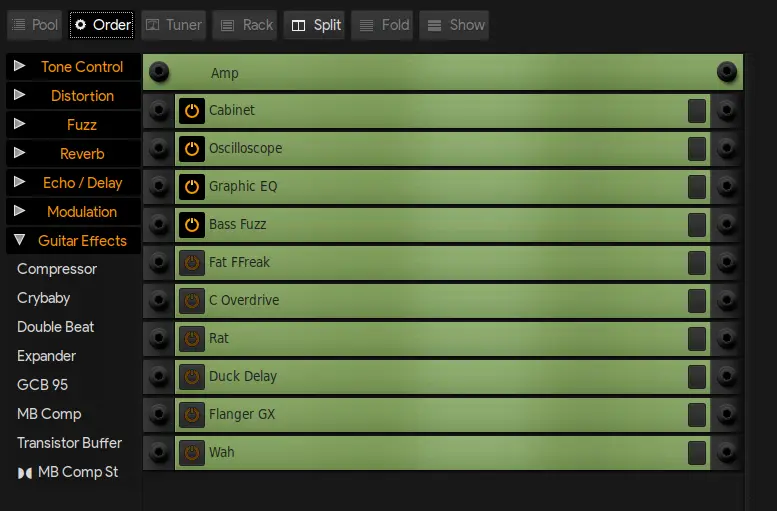This screenshot has width=777, height=511.
Task: Click the Split button in toolbar
Action: coord(315,25)
